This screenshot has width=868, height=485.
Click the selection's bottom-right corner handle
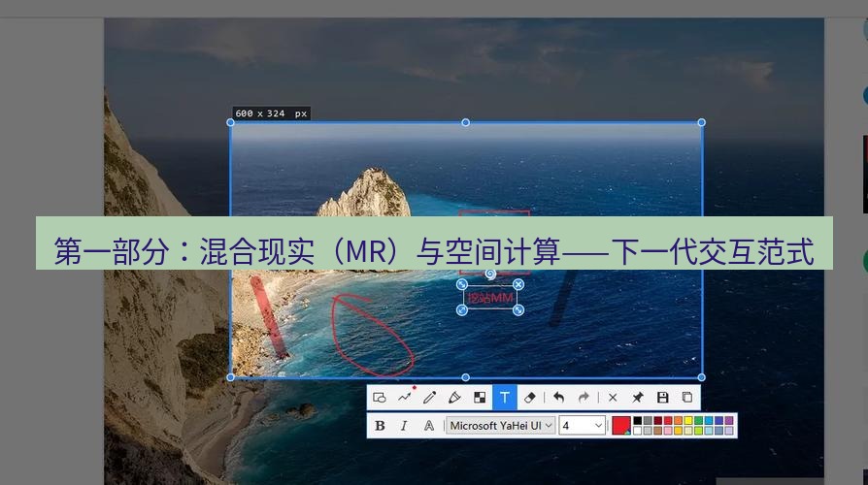point(701,377)
